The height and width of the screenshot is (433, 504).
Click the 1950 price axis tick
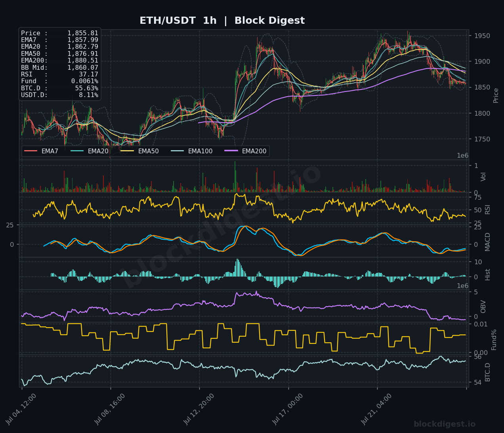(x=482, y=36)
